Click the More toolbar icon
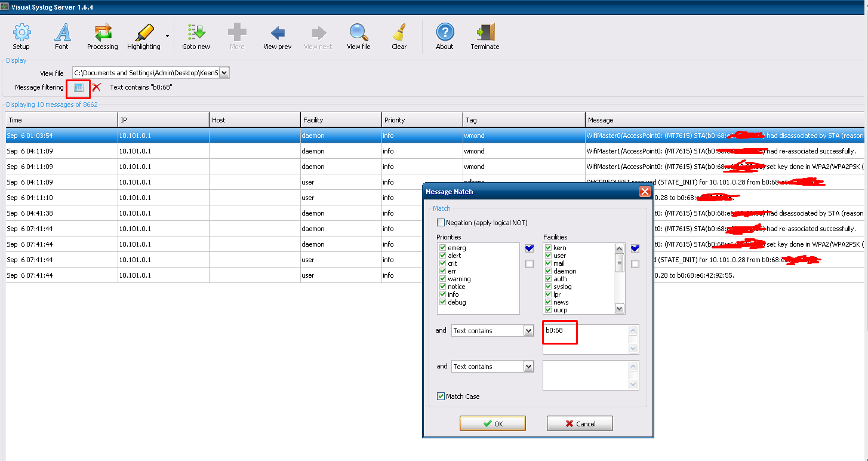Image resolution: width=868 pixels, height=461 pixels. point(237,36)
